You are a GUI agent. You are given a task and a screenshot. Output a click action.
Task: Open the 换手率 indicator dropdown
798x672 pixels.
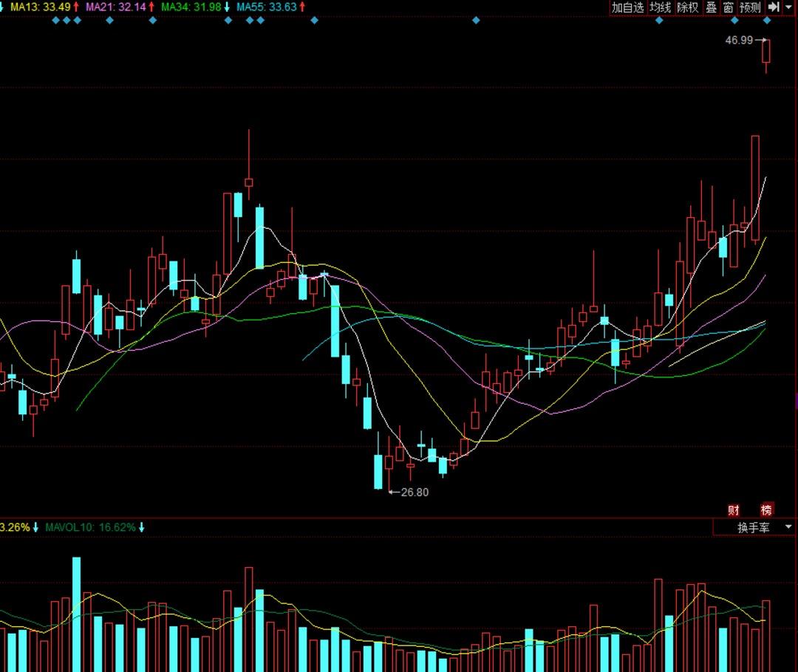(753, 527)
